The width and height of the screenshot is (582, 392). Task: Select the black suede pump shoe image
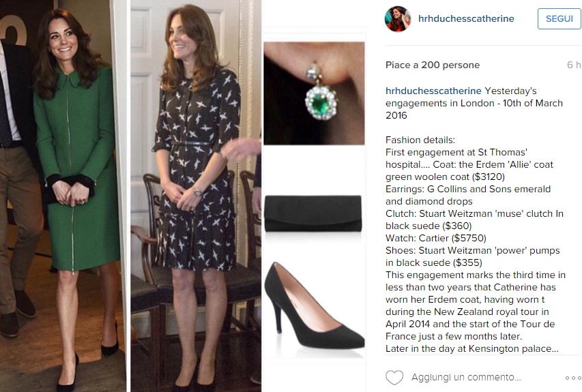click(315, 305)
